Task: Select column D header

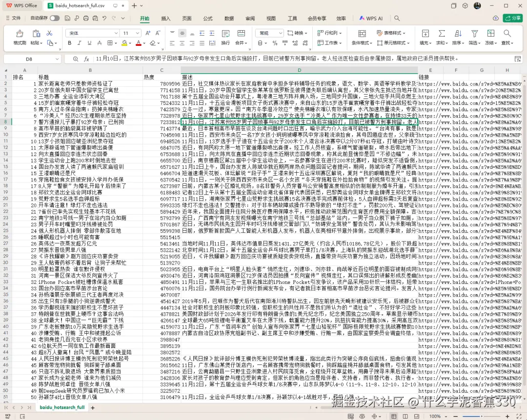Action: click(299, 70)
